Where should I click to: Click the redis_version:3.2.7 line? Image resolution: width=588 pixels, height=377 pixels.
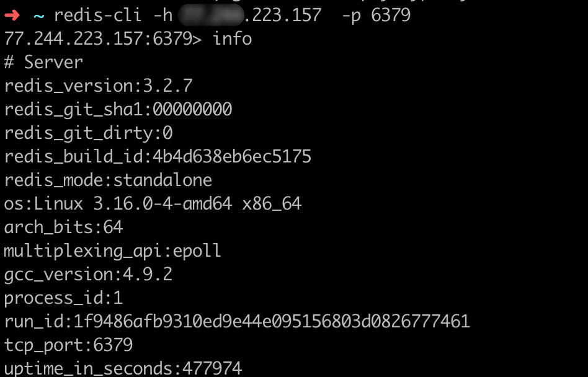pyautogui.click(x=98, y=86)
